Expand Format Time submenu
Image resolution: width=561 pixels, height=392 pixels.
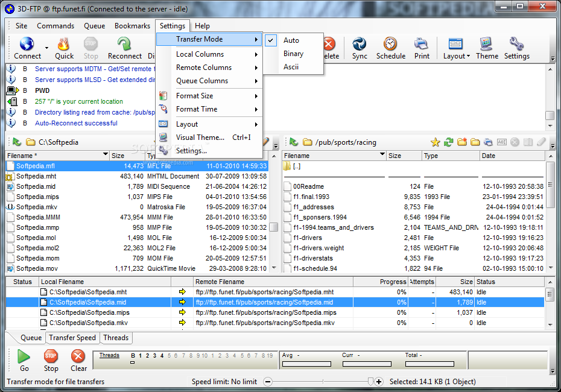pyautogui.click(x=209, y=109)
